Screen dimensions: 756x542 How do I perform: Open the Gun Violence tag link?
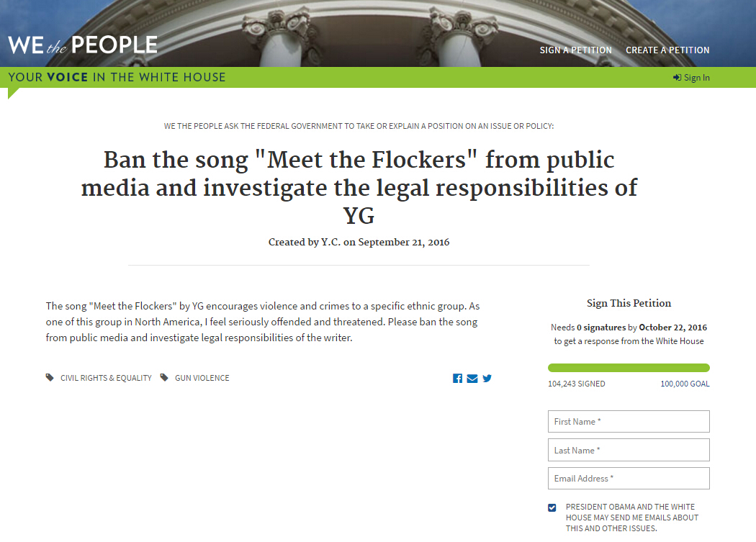202,378
